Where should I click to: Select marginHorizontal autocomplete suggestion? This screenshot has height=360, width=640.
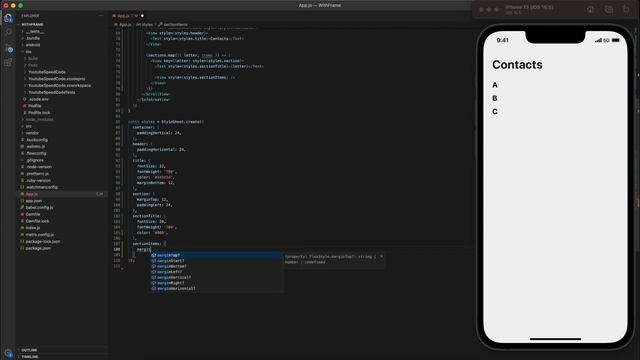point(216,288)
